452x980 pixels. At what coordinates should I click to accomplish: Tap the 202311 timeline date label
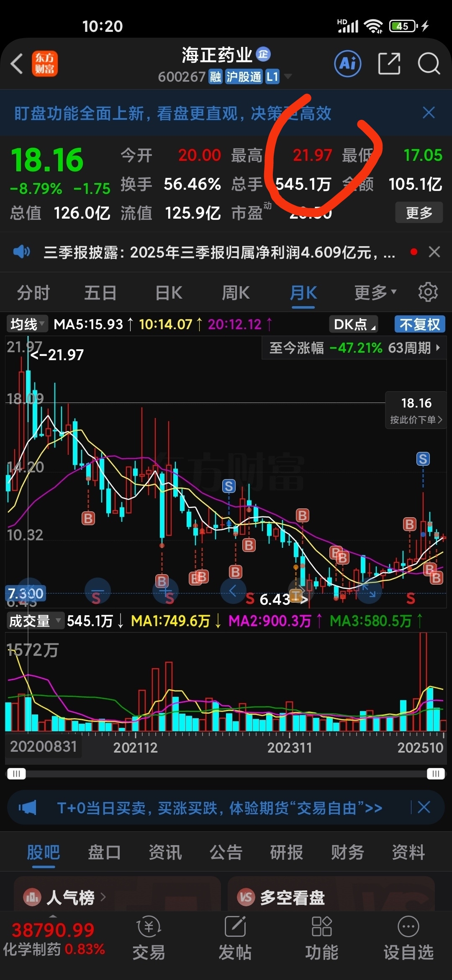pyautogui.click(x=290, y=748)
